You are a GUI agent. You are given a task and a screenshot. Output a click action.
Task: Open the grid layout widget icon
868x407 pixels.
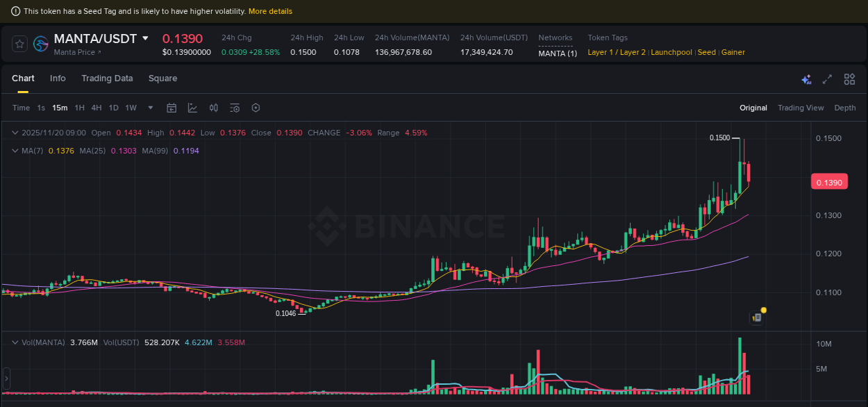(849, 79)
